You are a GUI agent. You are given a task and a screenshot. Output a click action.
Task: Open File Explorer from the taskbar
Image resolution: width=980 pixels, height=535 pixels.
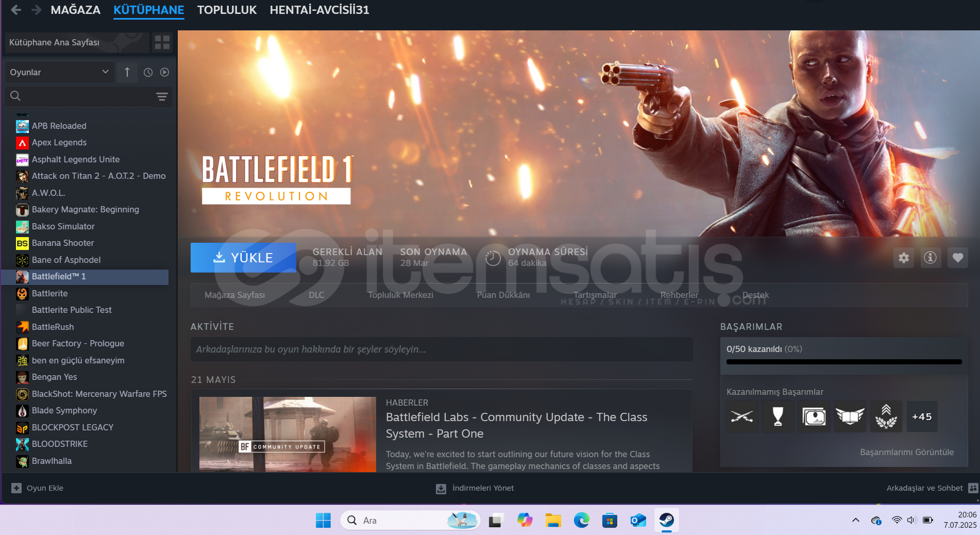553,521
